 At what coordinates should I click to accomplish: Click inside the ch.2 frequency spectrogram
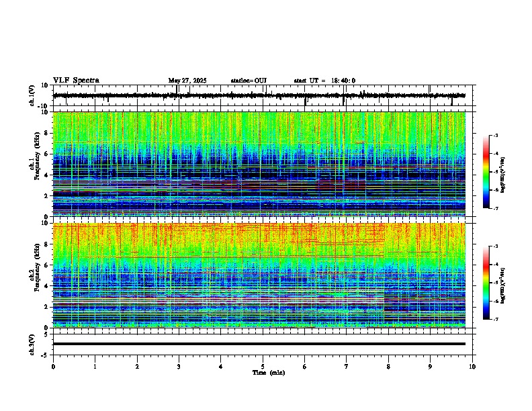259,275
